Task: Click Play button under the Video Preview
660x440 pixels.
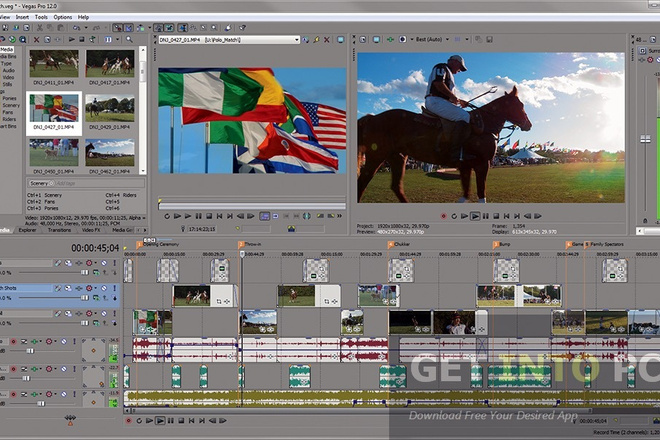Action: (475, 216)
